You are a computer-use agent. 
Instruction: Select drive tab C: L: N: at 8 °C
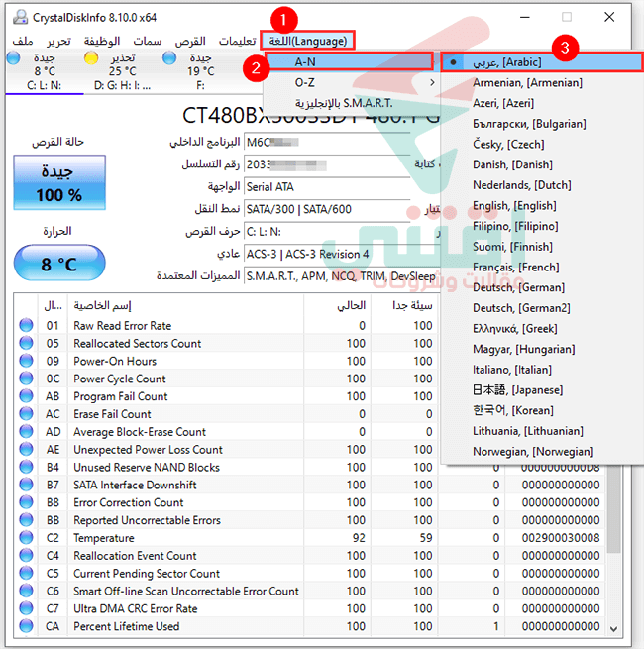pyautogui.click(x=45, y=71)
